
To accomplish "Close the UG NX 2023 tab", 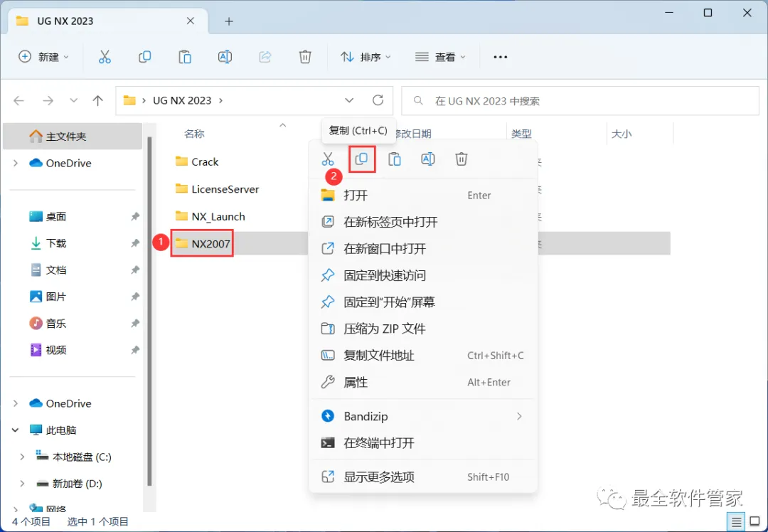I will [x=191, y=21].
